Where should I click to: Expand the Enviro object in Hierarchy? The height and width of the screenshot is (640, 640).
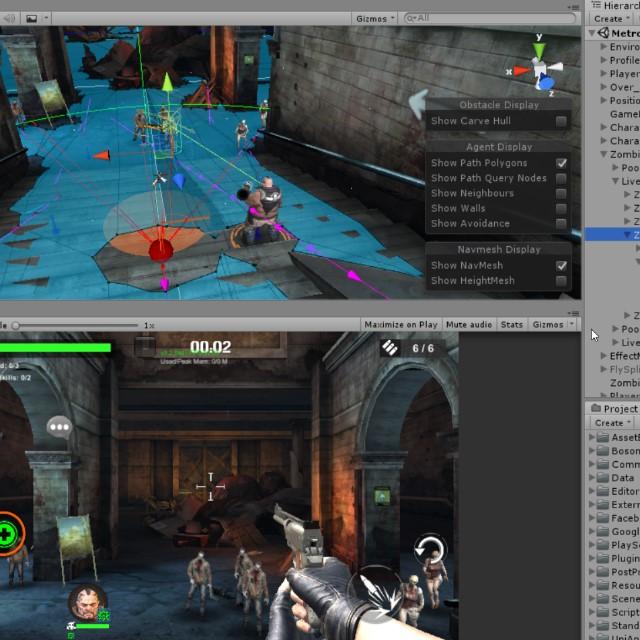tap(604, 47)
